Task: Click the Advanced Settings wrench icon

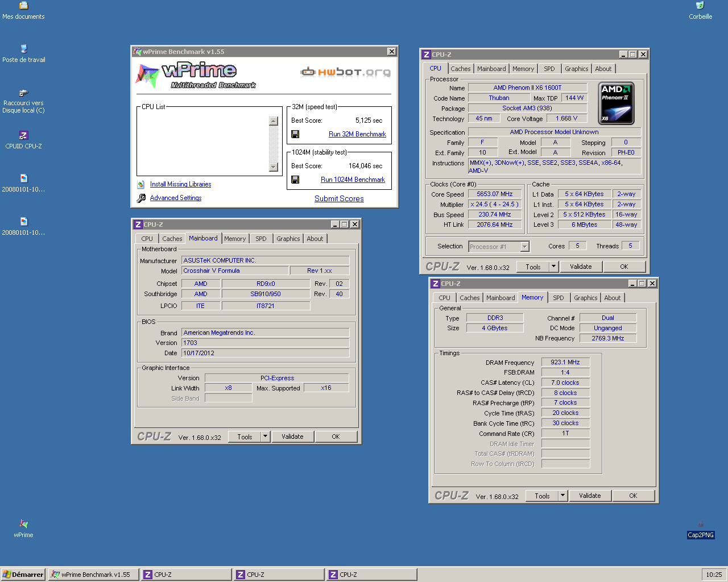Action: [141, 198]
